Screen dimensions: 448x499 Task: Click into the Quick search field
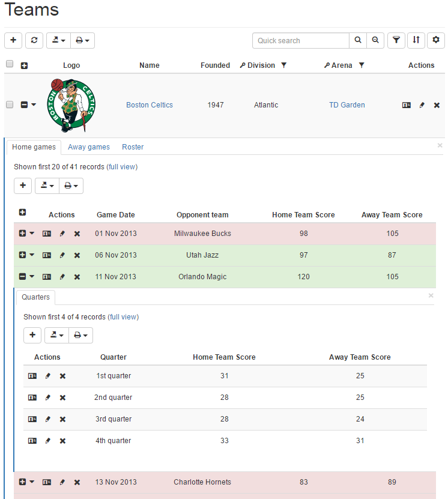click(300, 40)
